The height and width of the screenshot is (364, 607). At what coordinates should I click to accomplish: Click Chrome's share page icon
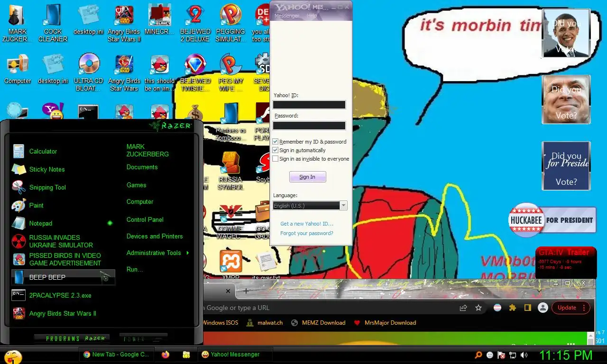coord(463,308)
